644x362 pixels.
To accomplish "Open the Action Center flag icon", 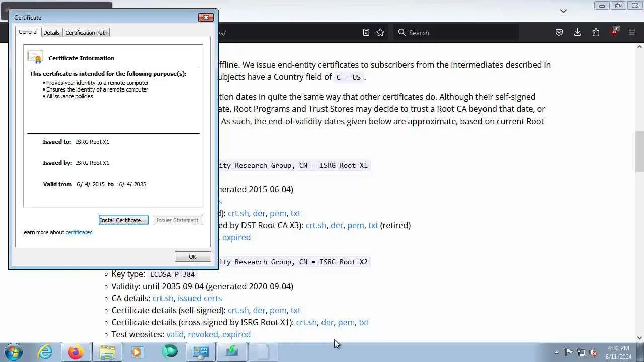I will point(569,352).
